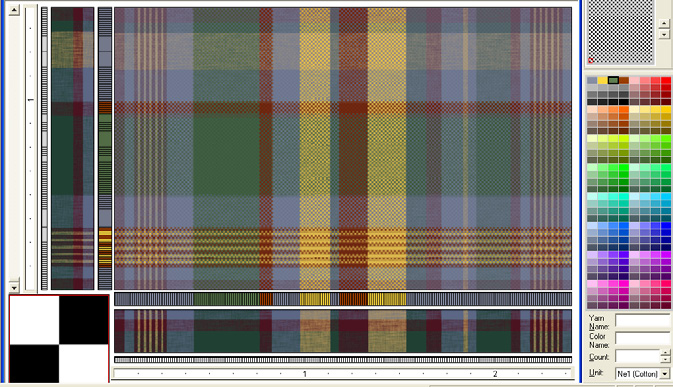This screenshot has height=387, width=673.
Task: Click the Count input field
Action: [638, 356]
